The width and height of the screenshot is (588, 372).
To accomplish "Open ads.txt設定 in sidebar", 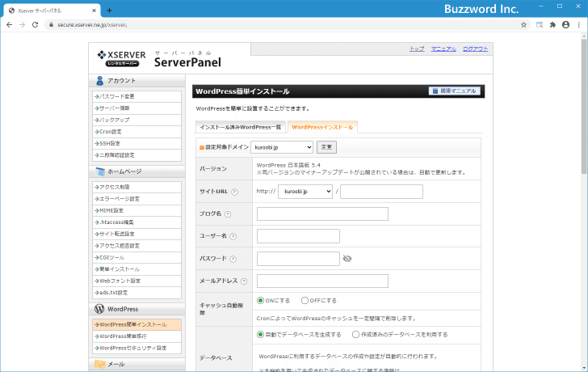I will pos(136,293).
